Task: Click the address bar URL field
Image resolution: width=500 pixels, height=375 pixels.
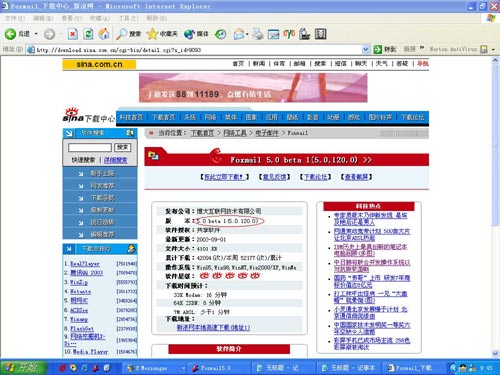Action: 198,50
